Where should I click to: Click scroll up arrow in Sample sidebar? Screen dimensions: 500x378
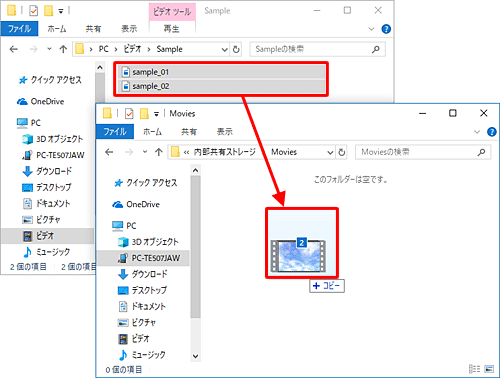pos(100,68)
